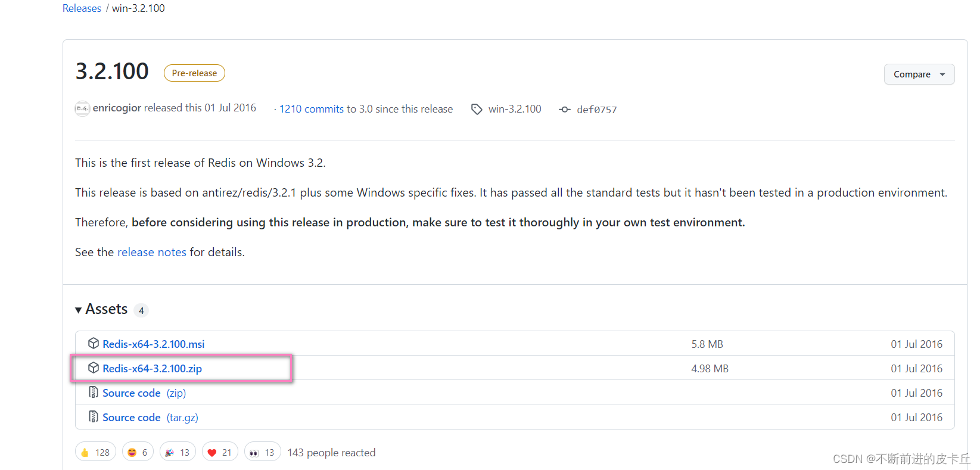
Task: Download Redis-x64-3.2.100.zip
Action: point(153,368)
